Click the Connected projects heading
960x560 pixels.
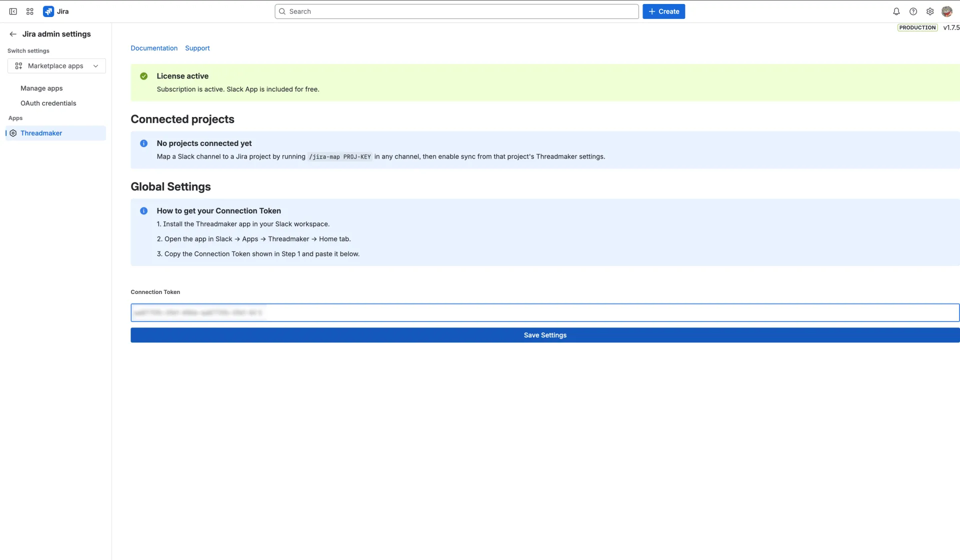[182, 119]
